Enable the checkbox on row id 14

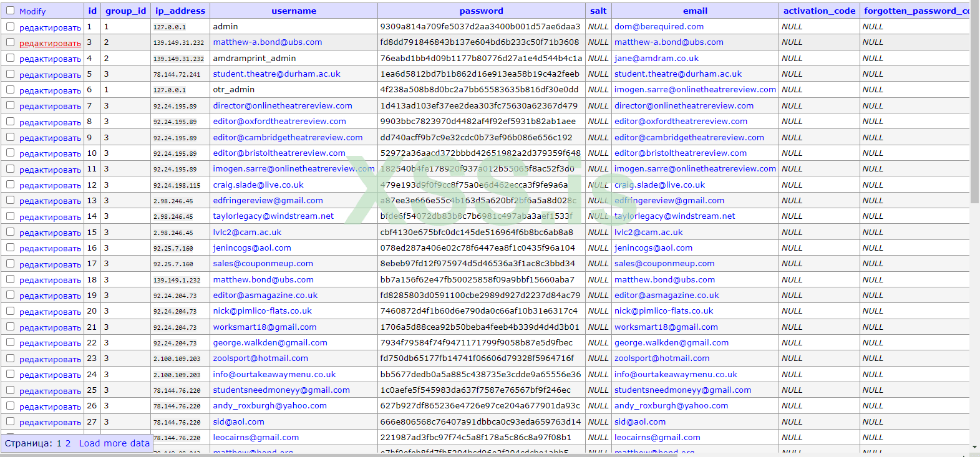(10, 216)
